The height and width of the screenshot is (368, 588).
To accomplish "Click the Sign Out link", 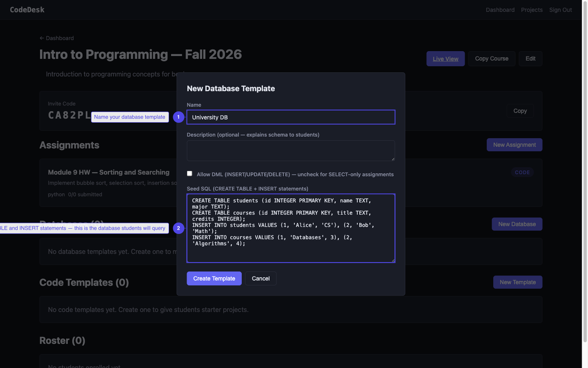I will [x=560, y=9].
